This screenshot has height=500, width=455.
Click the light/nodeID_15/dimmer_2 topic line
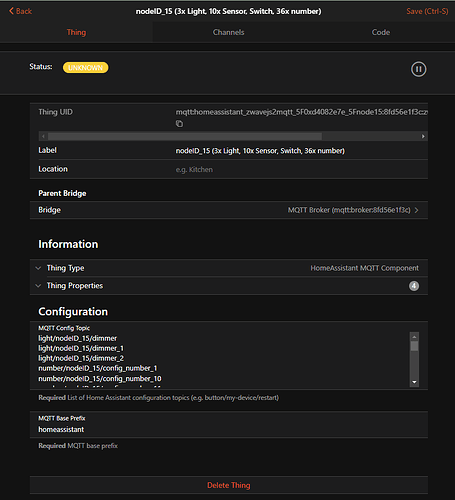point(81,358)
